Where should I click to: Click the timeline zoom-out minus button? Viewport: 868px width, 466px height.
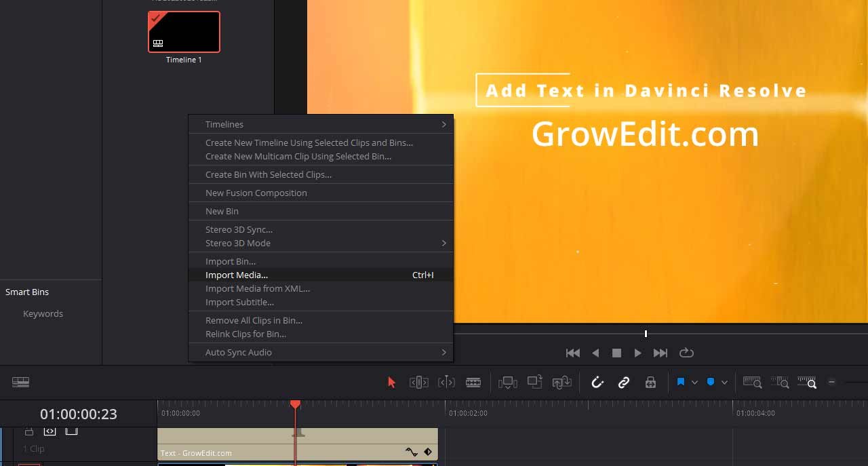(x=832, y=382)
